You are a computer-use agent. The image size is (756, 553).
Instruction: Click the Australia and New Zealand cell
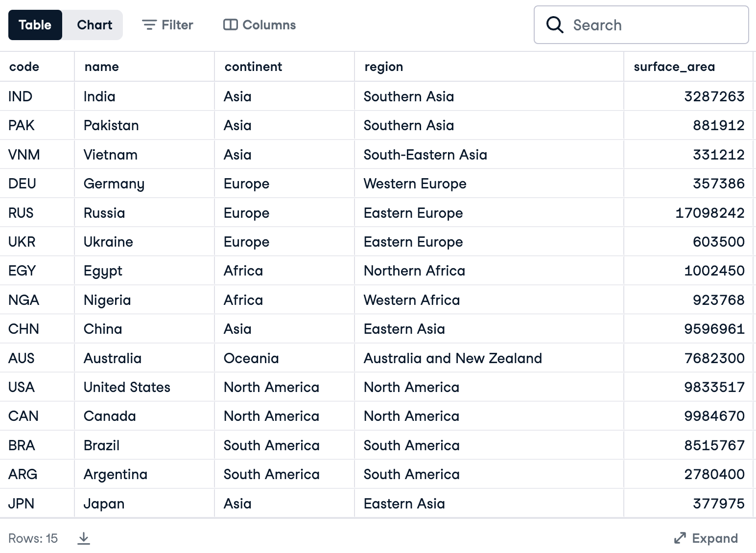pos(452,358)
